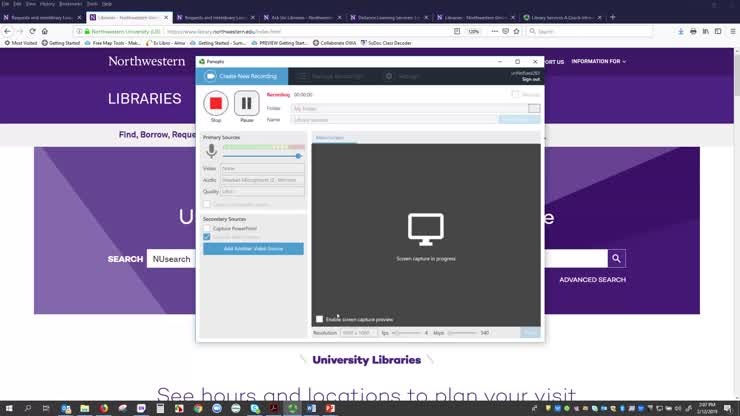
Task: Open the page actions ellipsis menu
Action: [x=494, y=31]
